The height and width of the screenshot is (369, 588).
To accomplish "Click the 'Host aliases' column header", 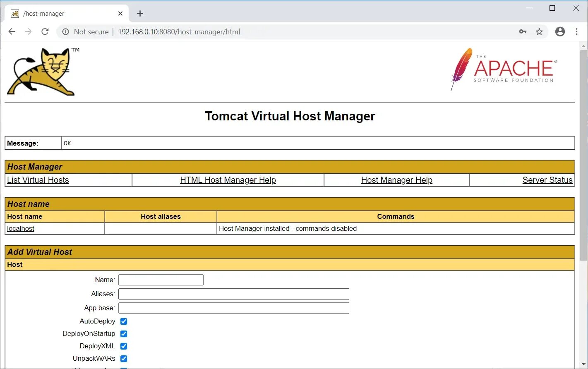I will pyautogui.click(x=161, y=216).
